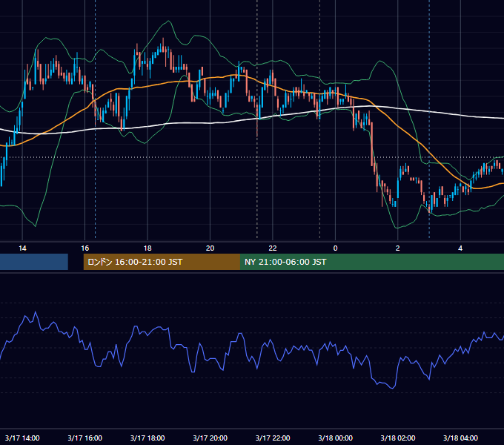Viewport: 504px width, 445px height.
Task: Click the 0 hour label on upper axis
Action: [x=335, y=248]
